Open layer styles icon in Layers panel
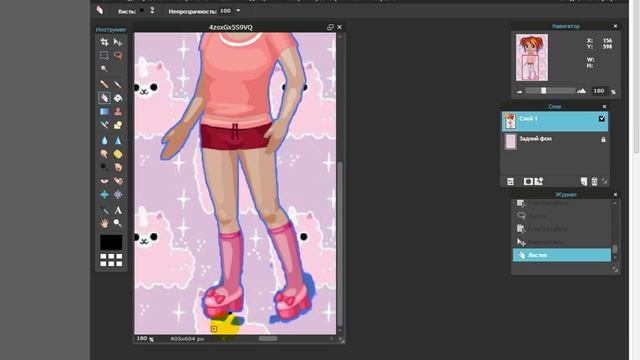Image resolution: width=640 pixels, height=360 pixels. [539, 181]
